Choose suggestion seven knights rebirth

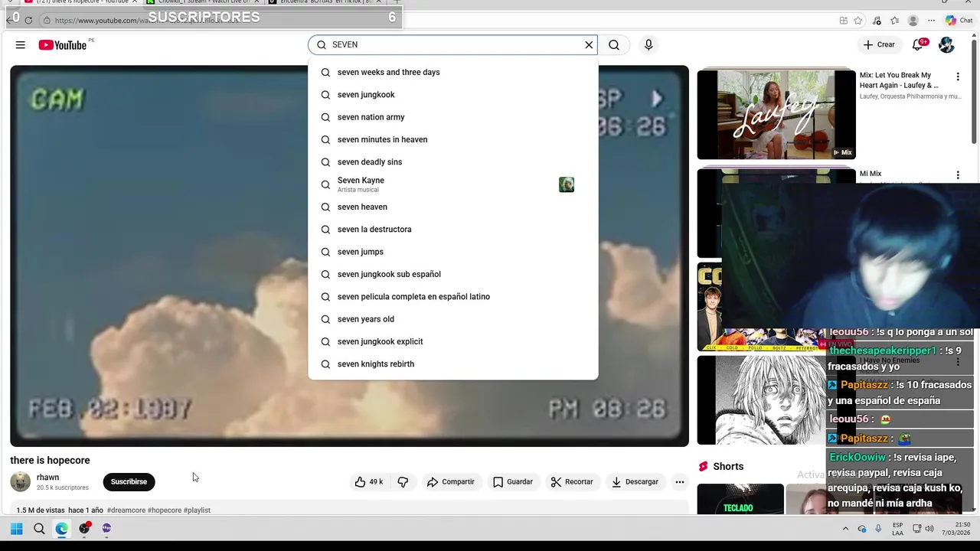coord(453,364)
